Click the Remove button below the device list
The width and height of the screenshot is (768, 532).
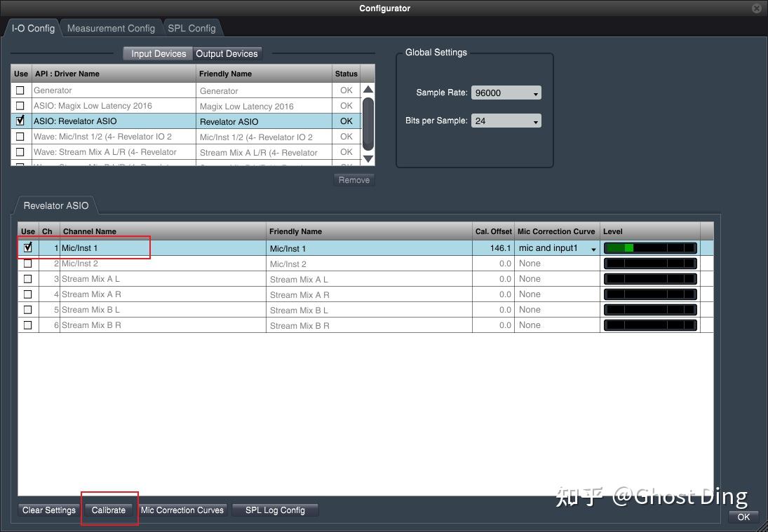pyautogui.click(x=353, y=179)
